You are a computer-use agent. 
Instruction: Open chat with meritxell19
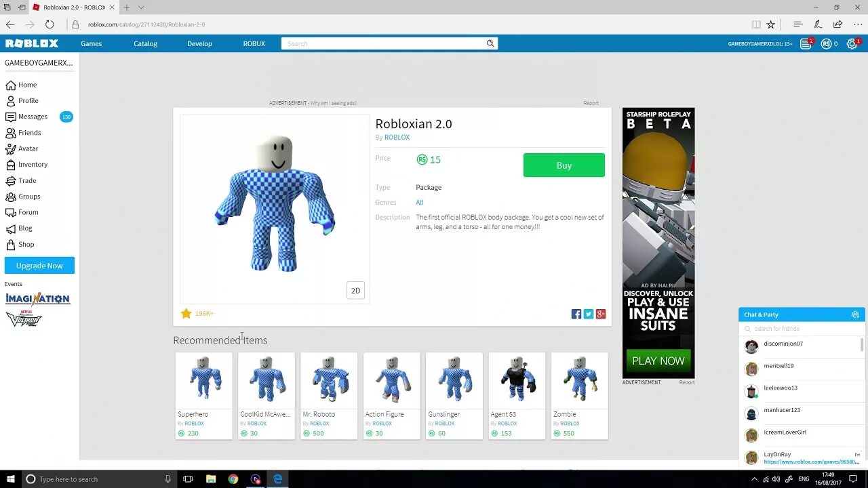(x=800, y=369)
